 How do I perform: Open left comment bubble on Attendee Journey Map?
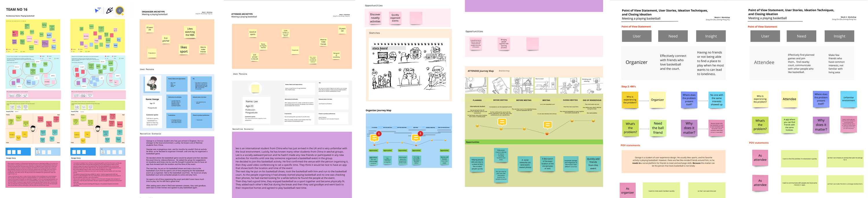502,122
